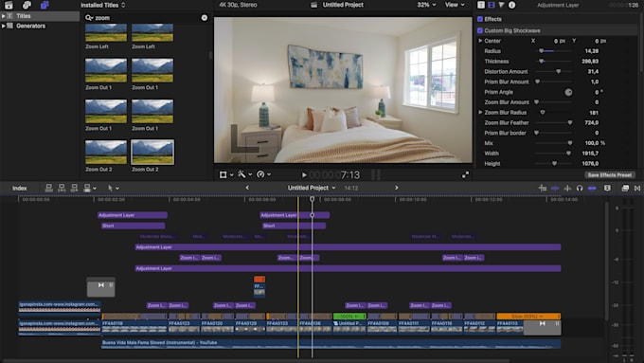
Task: Enter full screen viewer mode
Action: point(465,175)
